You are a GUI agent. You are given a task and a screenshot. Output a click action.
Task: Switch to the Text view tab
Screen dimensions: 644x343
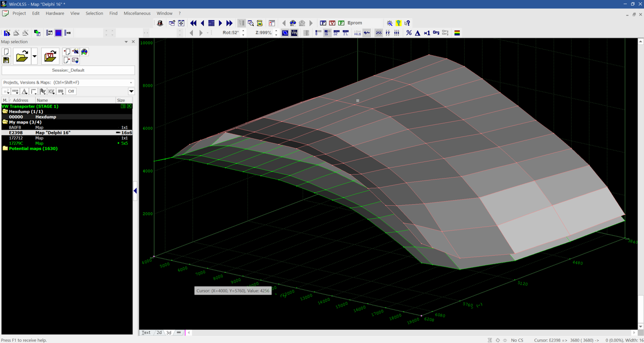point(146,333)
